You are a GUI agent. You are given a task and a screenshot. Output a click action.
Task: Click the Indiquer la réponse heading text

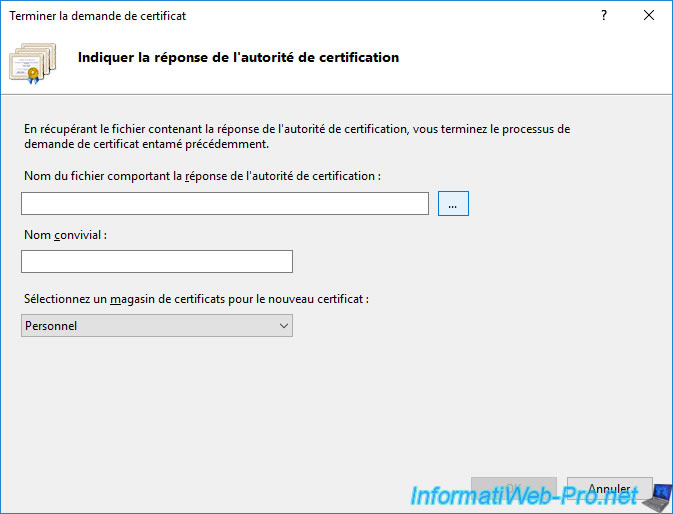point(238,57)
